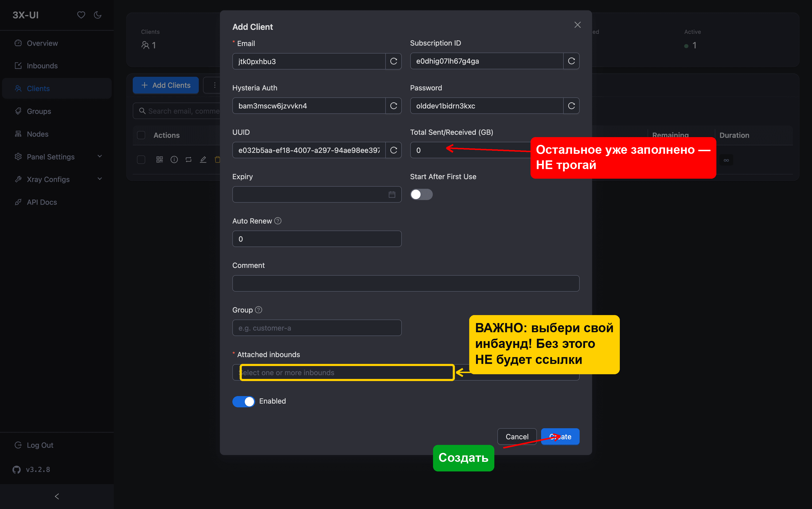This screenshot has width=812, height=509.
Task: Click the heart donate icon in sidebar header
Action: [x=81, y=15]
